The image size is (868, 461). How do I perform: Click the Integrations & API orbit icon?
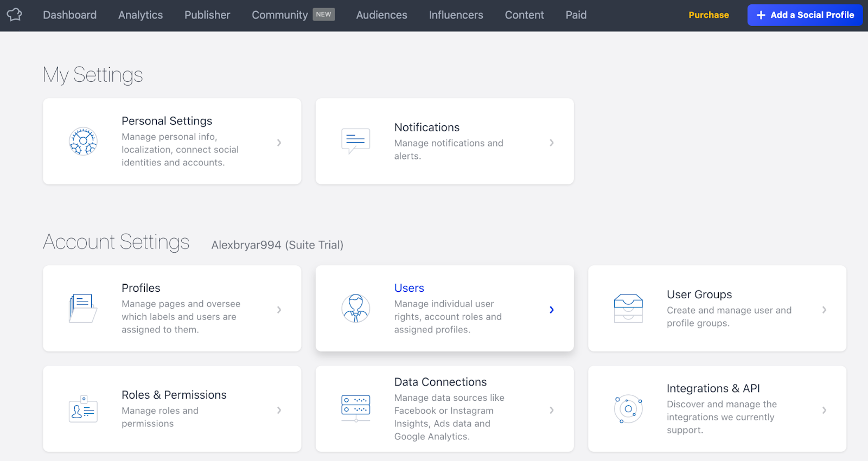click(628, 409)
